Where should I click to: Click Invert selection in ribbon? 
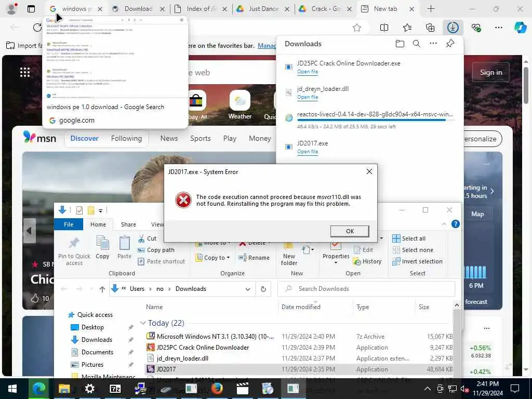click(417, 262)
